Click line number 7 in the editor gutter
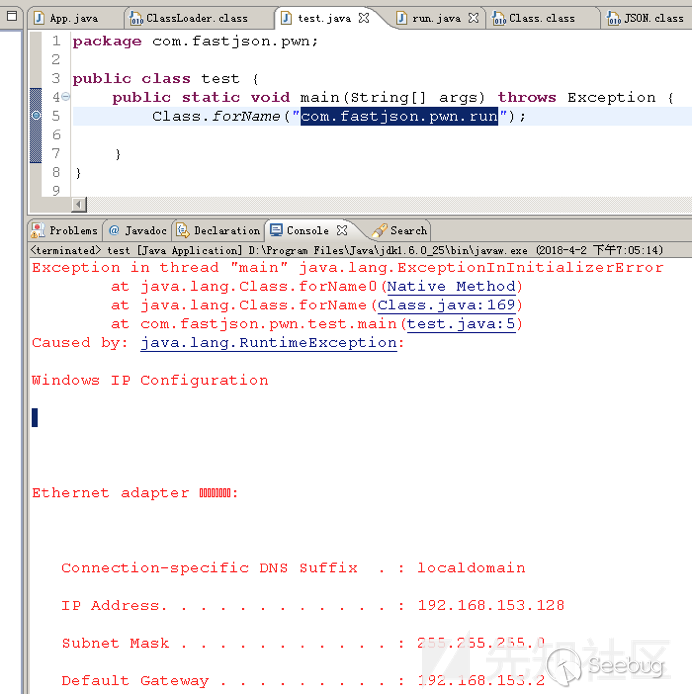This screenshot has width=692, height=694. (56, 154)
